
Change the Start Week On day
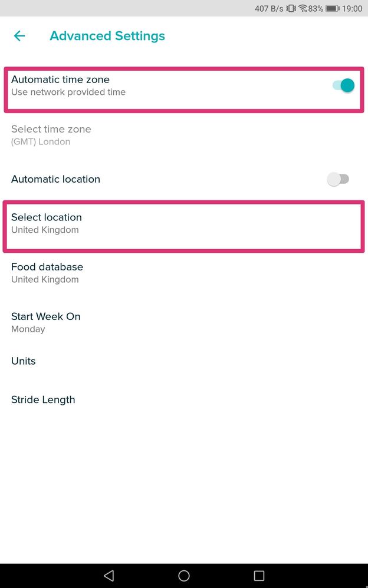pos(184,322)
